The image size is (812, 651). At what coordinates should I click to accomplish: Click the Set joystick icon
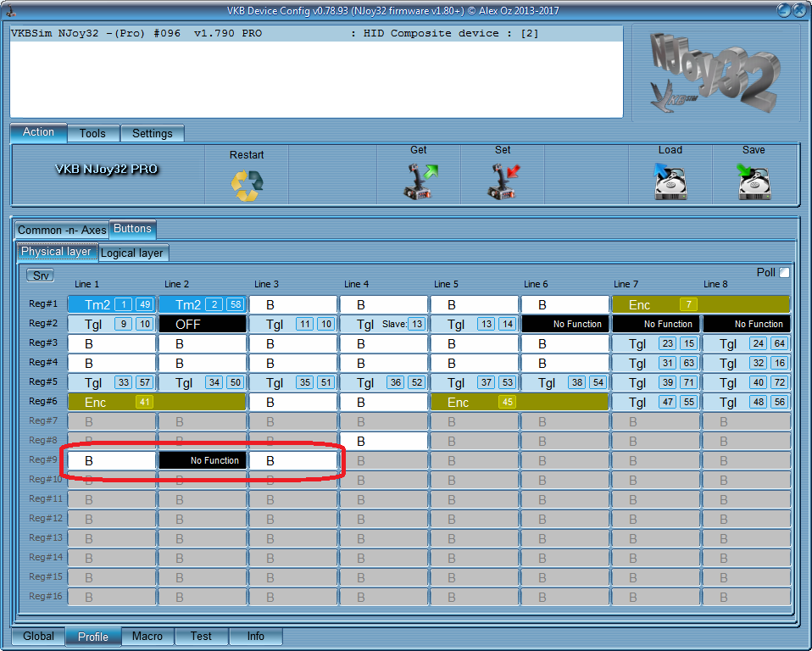[503, 181]
